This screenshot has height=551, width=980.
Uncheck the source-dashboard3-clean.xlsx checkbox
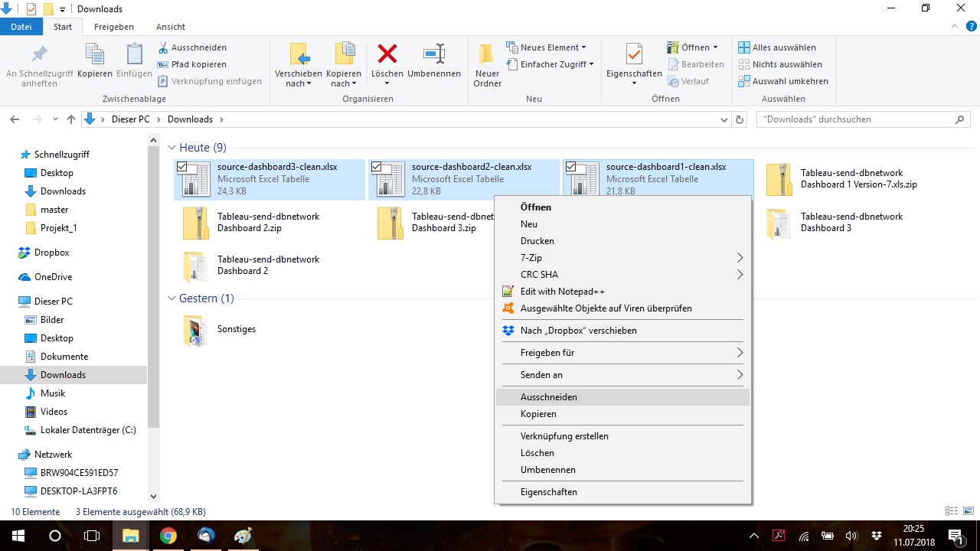[x=182, y=166]
